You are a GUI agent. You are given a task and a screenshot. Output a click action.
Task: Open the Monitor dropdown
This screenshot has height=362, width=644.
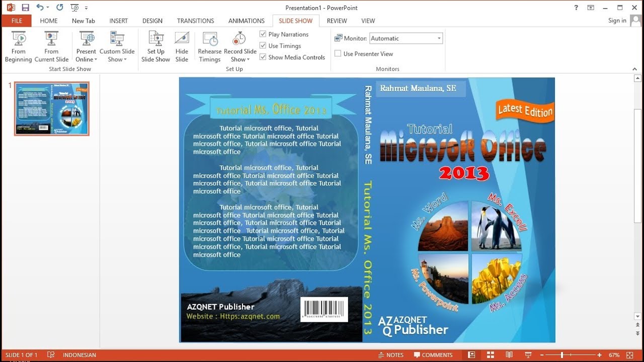pos(406,38)
